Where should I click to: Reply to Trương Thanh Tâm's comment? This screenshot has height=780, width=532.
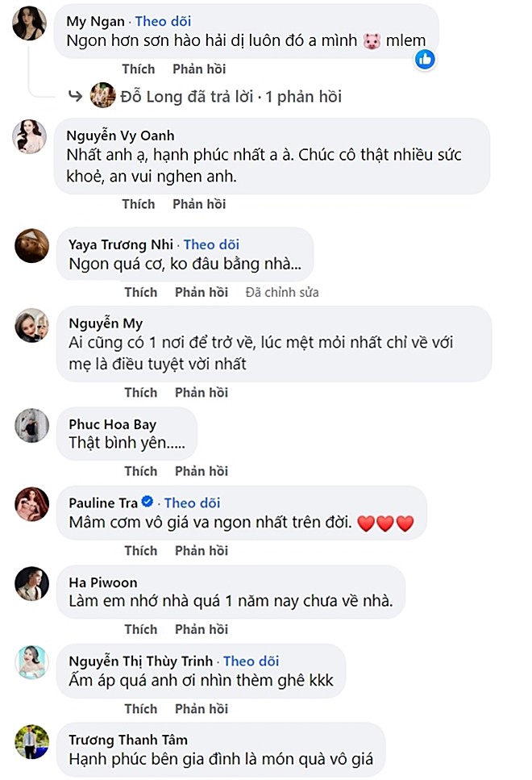tap(201, 777)
